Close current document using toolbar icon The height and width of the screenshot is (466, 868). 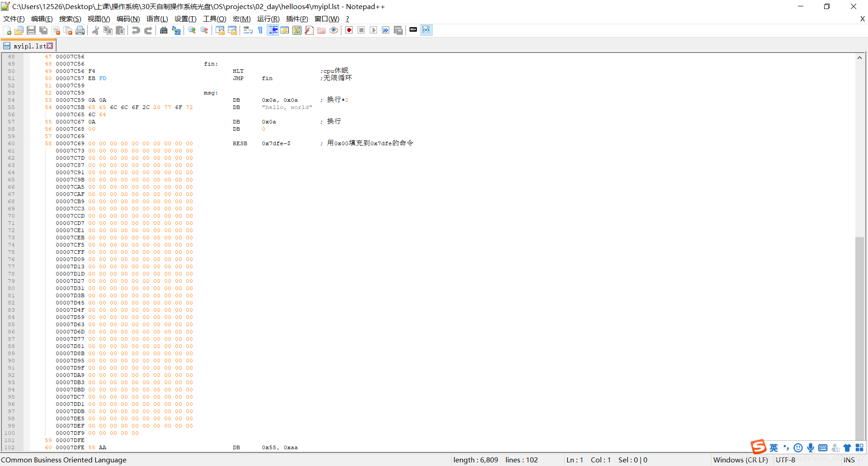click(56, 30)
